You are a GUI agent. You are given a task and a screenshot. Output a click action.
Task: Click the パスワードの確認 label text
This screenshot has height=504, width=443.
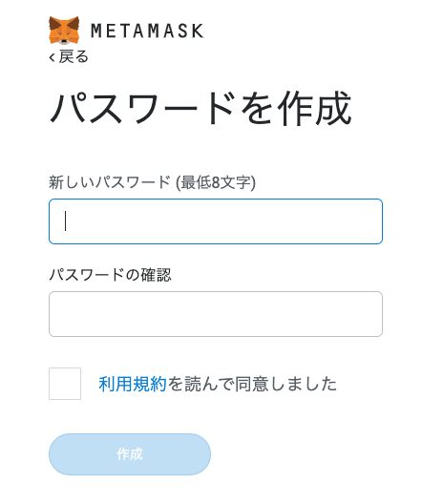[110, 275]
